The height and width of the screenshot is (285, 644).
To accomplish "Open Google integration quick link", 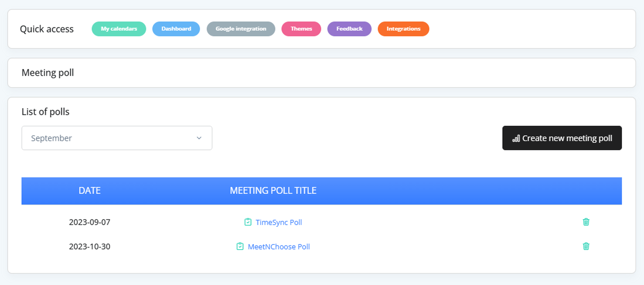I will (x=241, y=29).
